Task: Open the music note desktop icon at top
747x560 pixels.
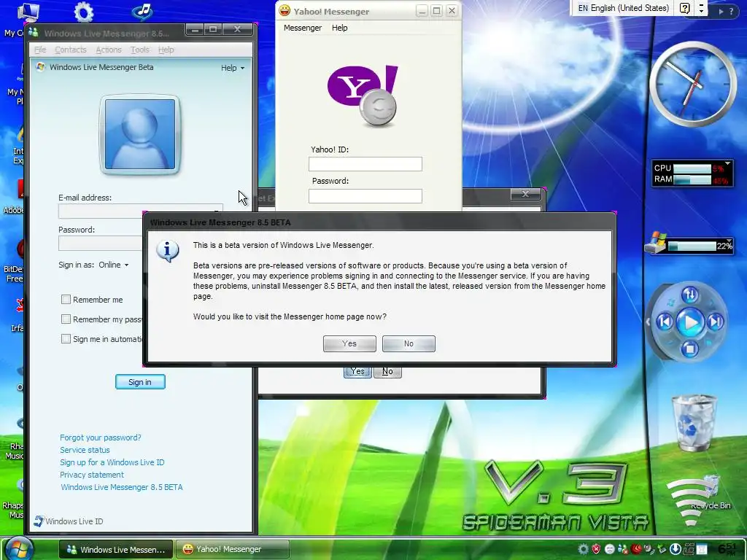Action: (x=143, y=12)
